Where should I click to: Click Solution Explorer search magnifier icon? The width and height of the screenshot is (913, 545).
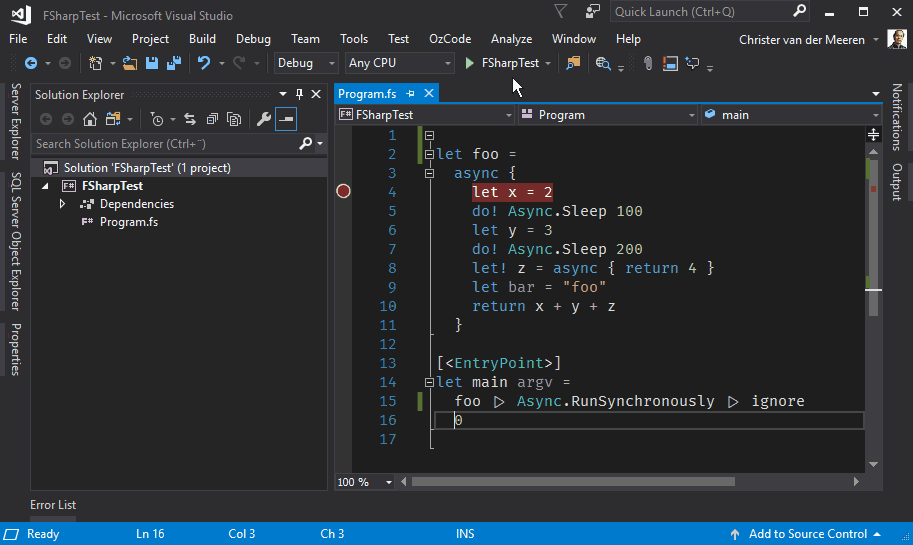point(306,143)
